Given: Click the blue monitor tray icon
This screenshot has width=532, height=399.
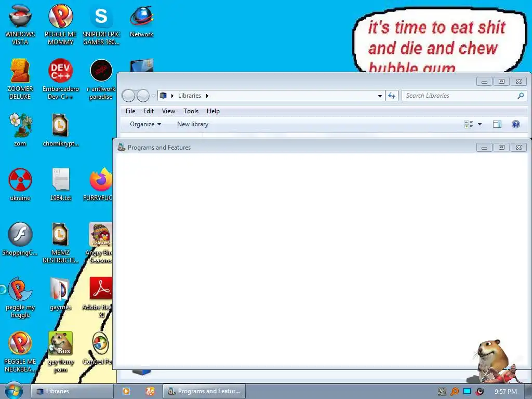Looking at the screenshot, I should click(x=467, y=391).
